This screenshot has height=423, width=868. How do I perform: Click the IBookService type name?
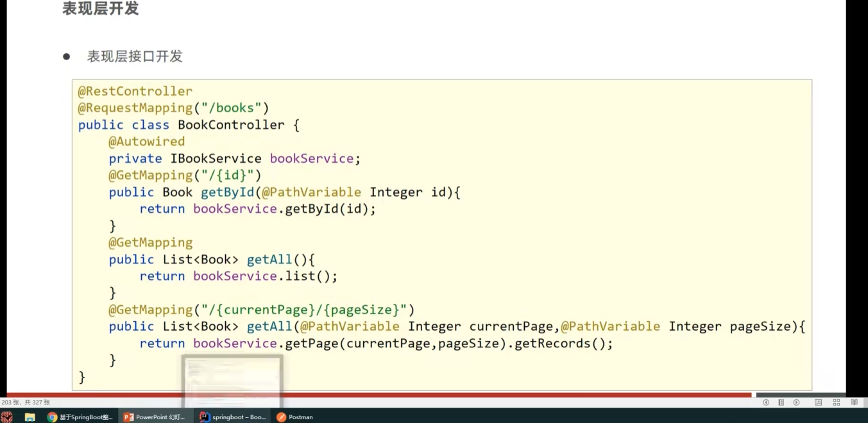point(216,158)
